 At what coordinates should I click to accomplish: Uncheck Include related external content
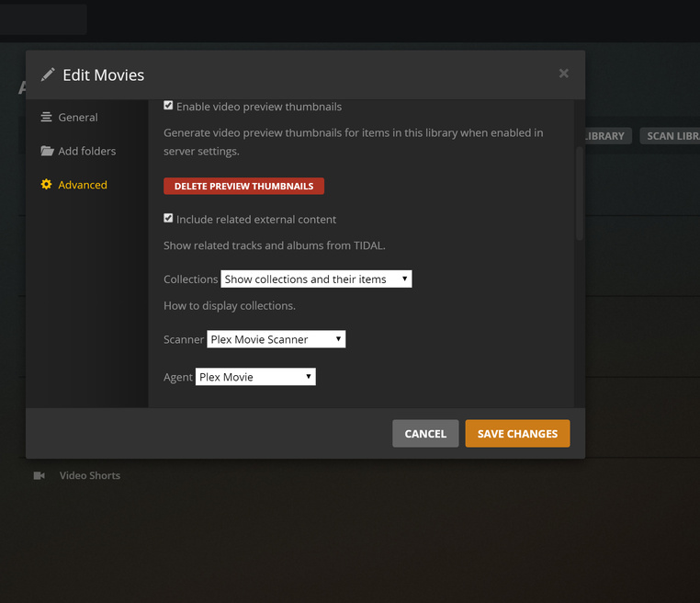point(168,218)
